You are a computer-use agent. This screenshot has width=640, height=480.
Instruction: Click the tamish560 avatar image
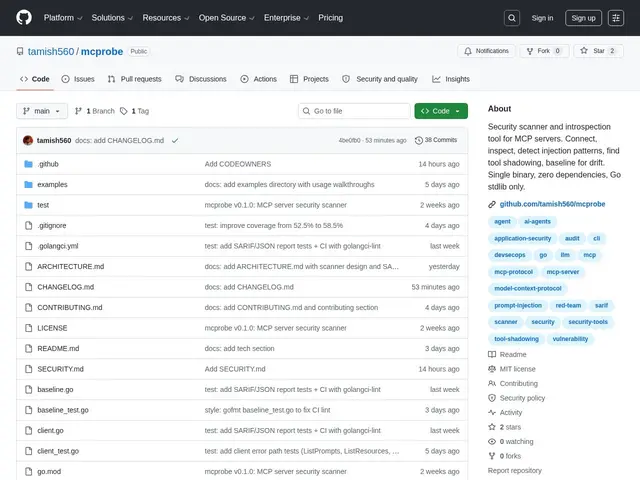click(28, 140)
